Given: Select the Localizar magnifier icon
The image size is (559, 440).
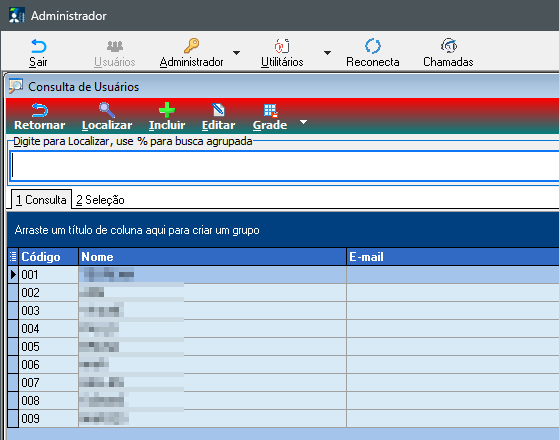Looking at the screenshot, I should coord(107,110).
